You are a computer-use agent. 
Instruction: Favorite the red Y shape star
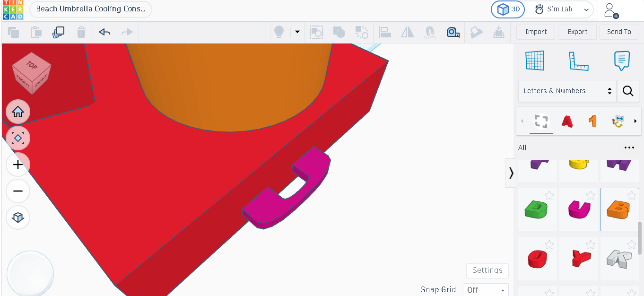[x=591, y=244]
